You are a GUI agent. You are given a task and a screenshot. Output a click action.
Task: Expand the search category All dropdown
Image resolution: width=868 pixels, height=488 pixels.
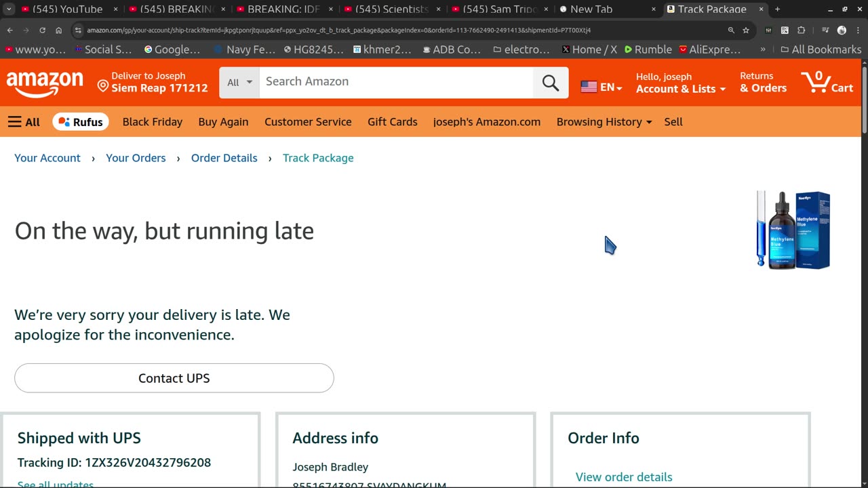click(x=239, y=83)
